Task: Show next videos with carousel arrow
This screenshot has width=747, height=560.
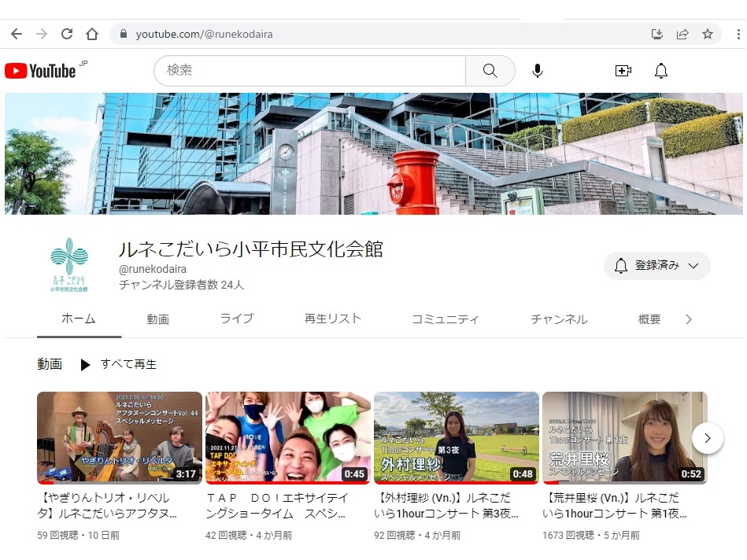Action: (707, 438)
